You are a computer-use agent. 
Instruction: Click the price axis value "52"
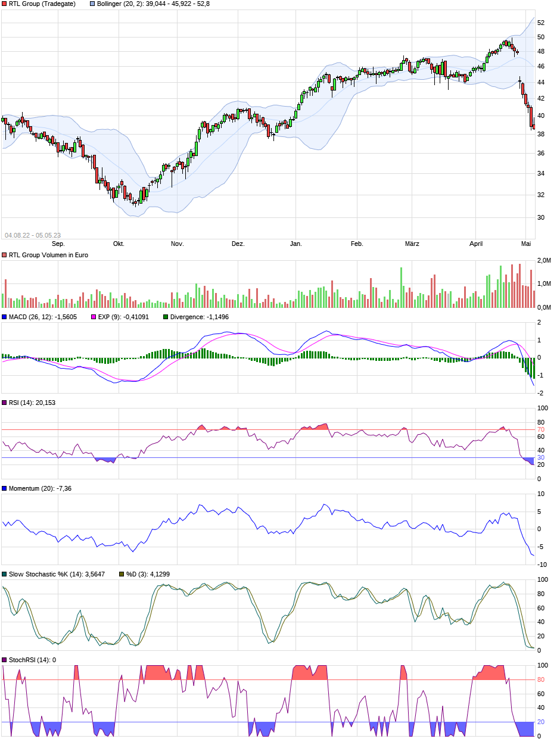(541, 23)
